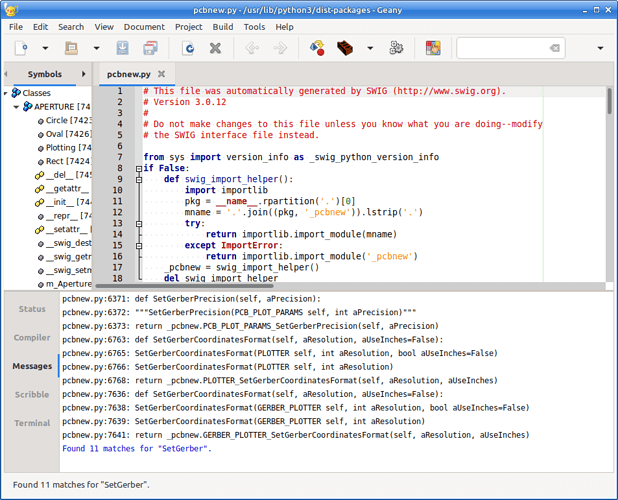618x500 pixels.
Task: Open the Tools menu
Action: point(254,27)
